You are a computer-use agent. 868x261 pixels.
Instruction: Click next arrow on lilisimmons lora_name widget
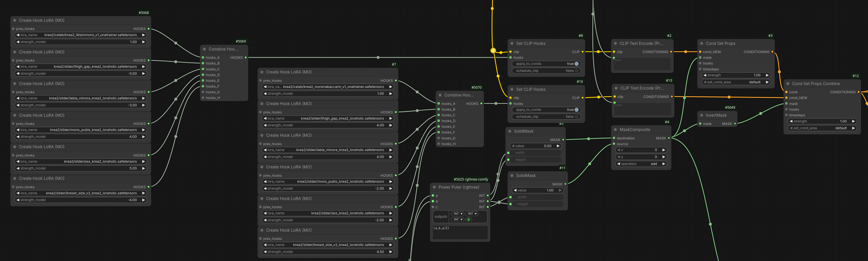[143, 35]
